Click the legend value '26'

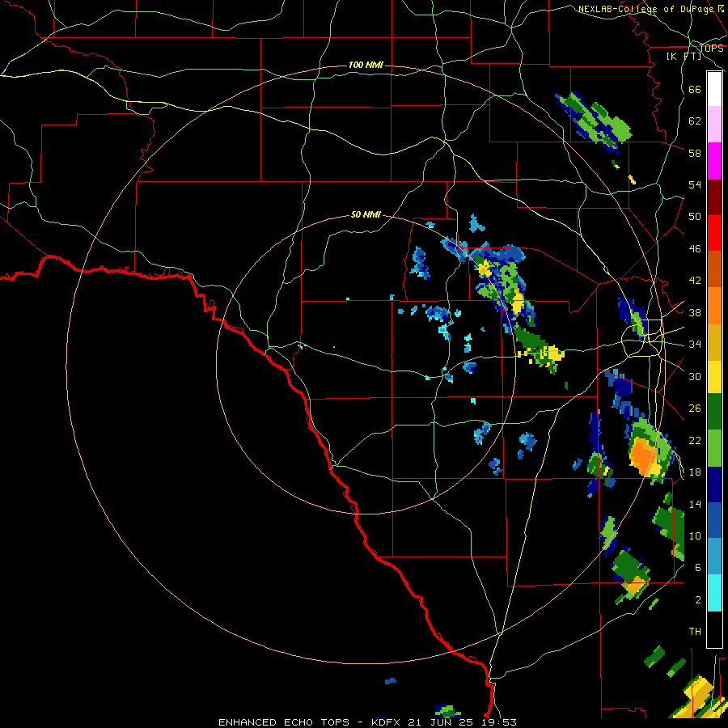[x=695, y=408]
